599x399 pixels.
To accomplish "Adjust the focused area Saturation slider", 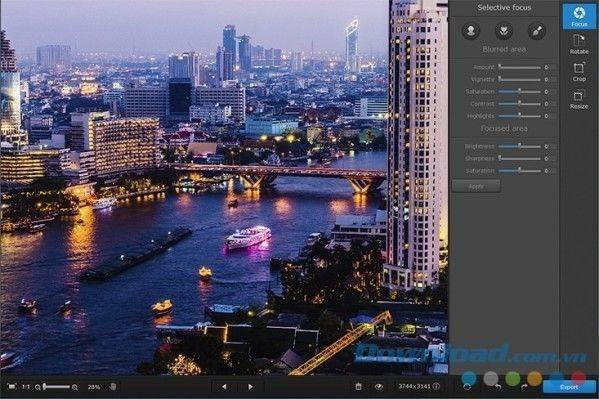I will [520, 171].
